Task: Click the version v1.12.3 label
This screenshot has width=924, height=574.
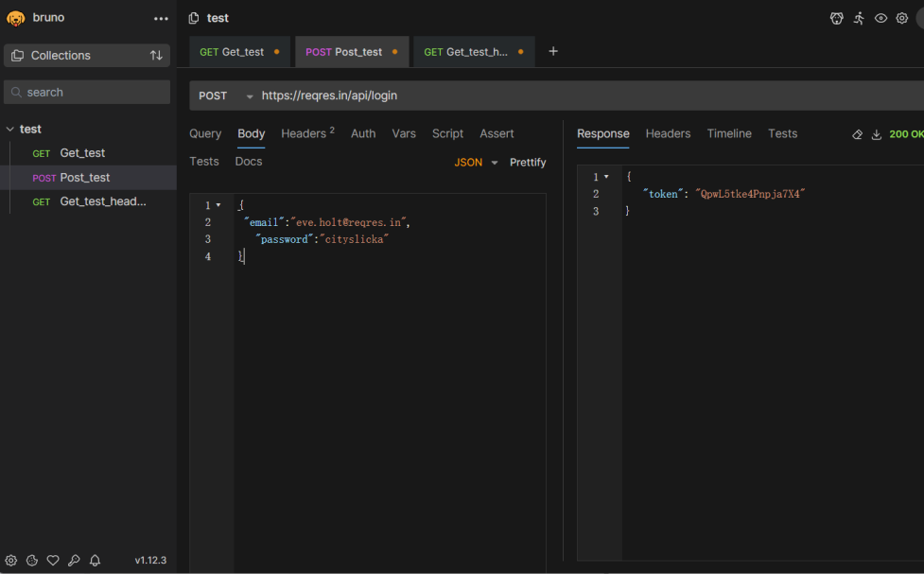Action: [x=150, y=561]
